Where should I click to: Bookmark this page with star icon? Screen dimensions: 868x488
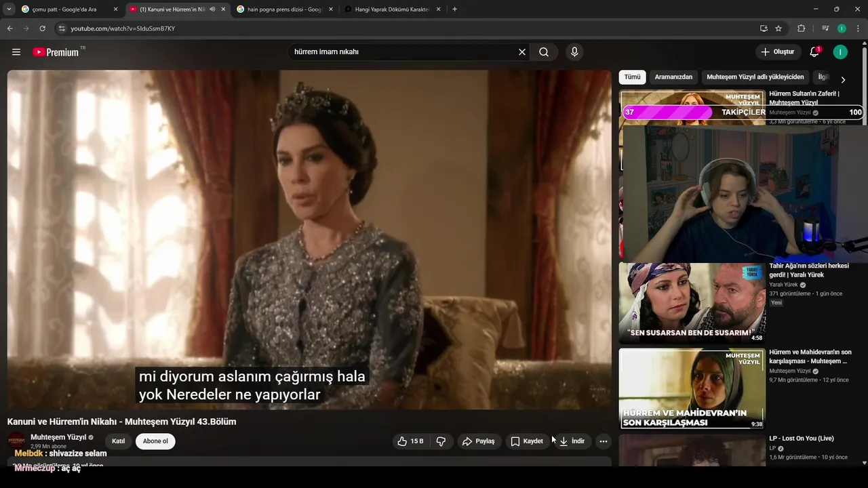click(778, 28)
